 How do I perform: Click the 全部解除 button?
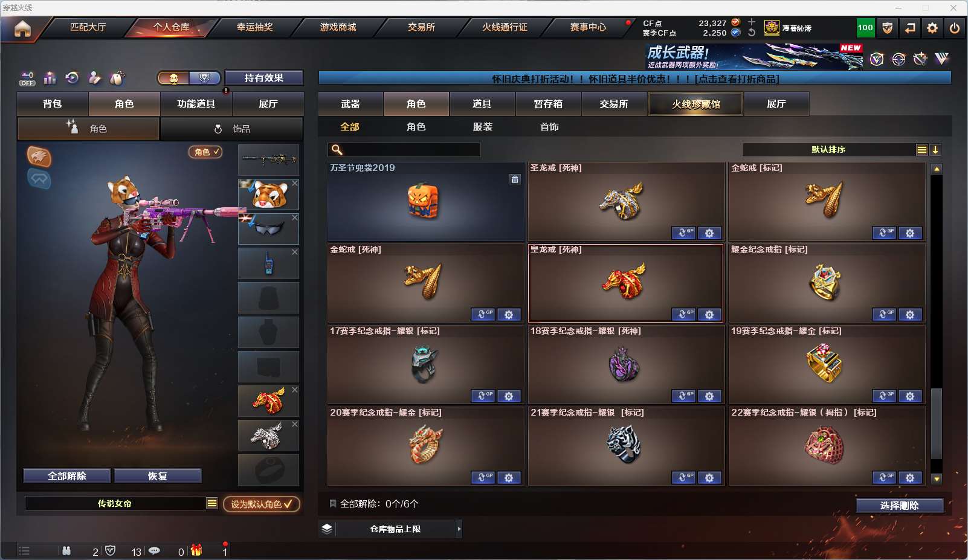click(67, 476)
